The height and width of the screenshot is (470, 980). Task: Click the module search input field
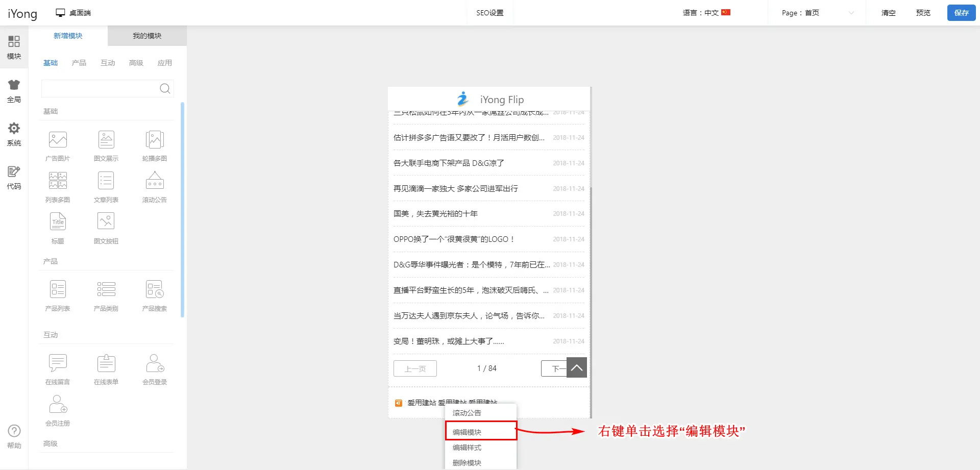(x=100, y=89)
